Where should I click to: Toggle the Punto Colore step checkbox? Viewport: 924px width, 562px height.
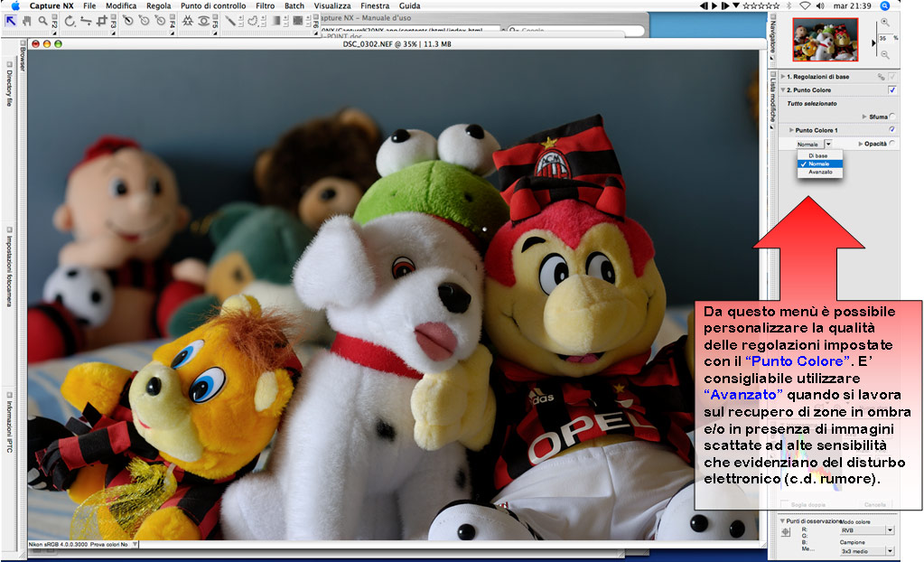coord(892,90)
